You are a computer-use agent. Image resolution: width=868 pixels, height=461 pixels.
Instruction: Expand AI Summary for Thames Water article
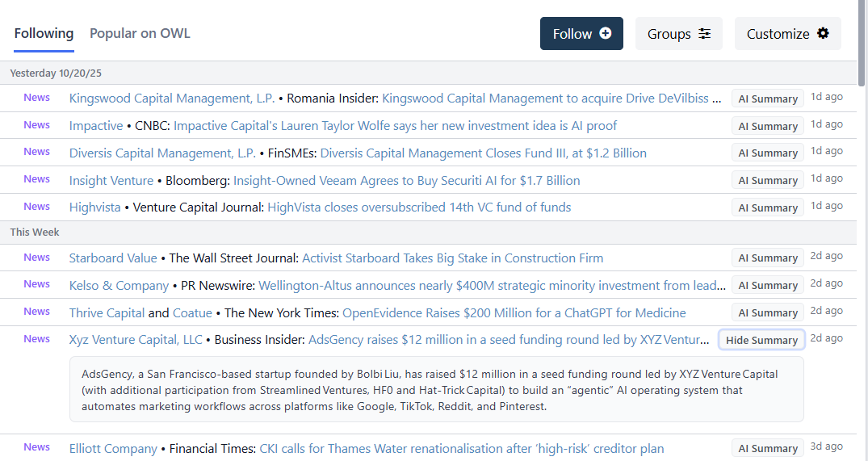tap(767, 448)
